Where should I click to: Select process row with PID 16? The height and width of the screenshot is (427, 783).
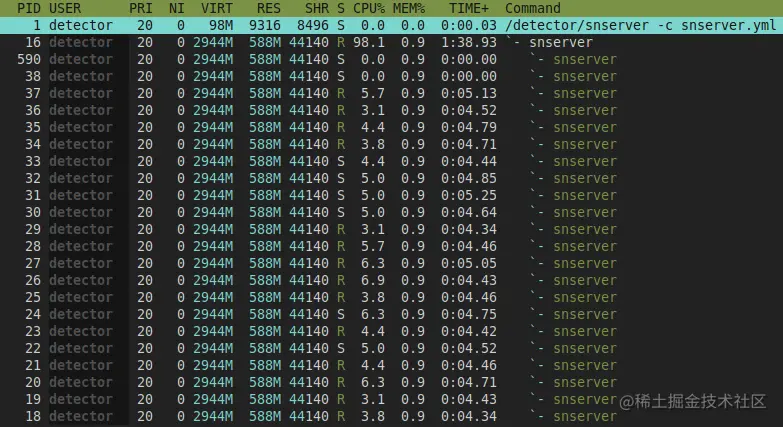(392, 42)
